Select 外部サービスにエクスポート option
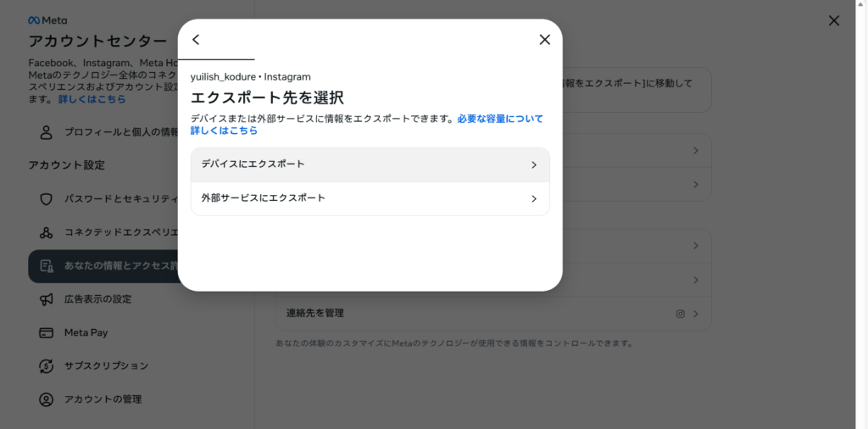 click(x=370, y=198)
